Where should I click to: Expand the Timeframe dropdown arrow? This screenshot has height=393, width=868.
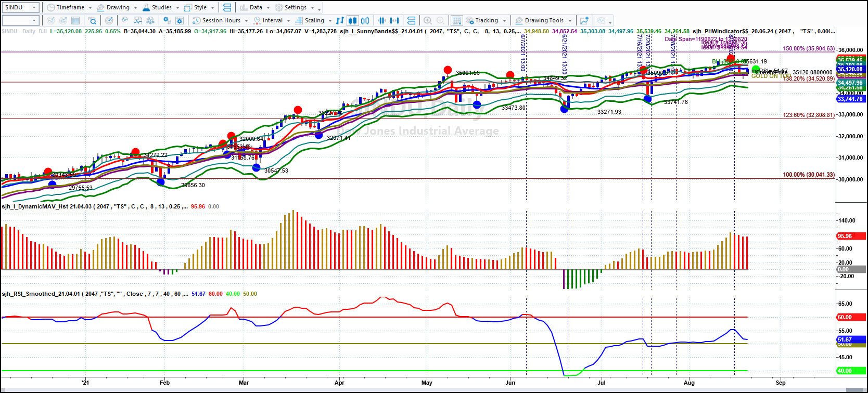(x=91, y=8)
